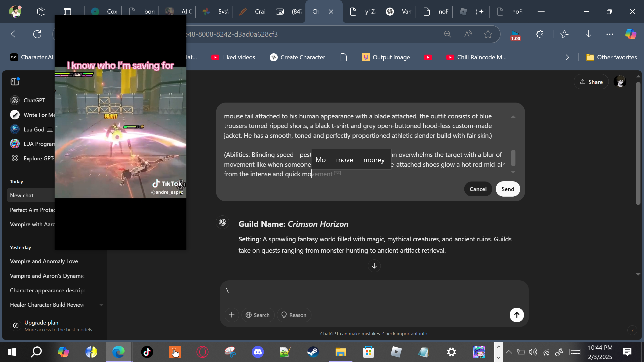Open 'Vampire and Anomaly Love' chat
Viewport: 644px width, 362px height.
[x=44, y=261]
